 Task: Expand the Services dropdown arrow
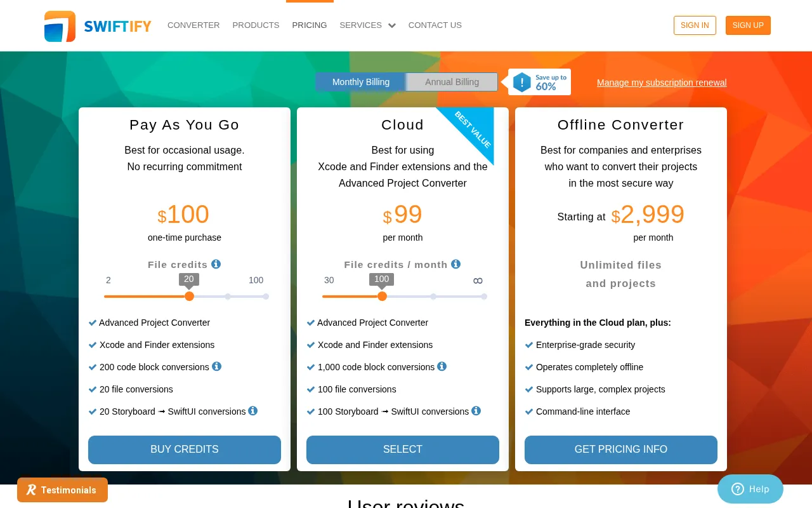(392, 26)
